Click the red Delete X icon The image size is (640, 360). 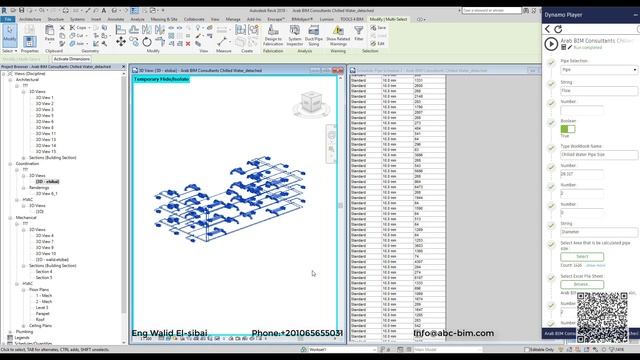(x=188, y=44)
